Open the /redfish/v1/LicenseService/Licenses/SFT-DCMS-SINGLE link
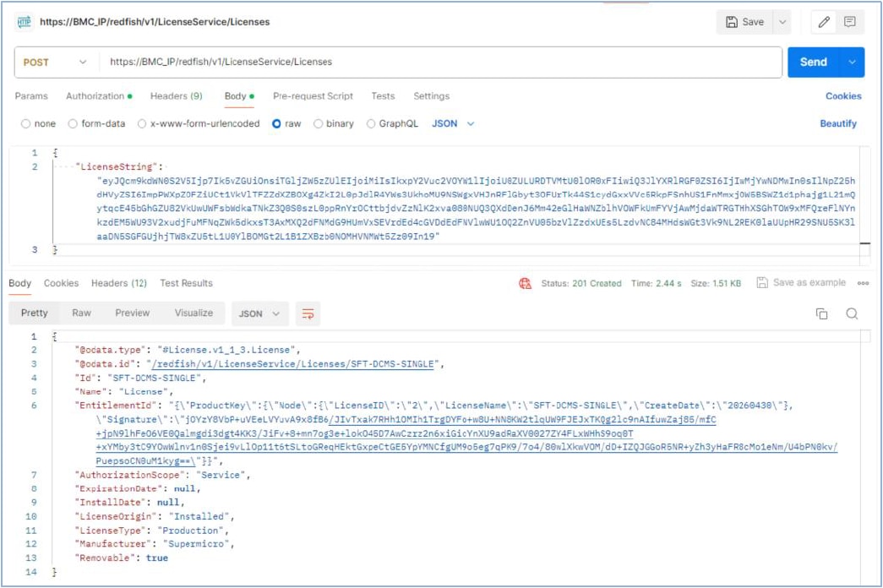The image size is (883, 588). point(293,364)
